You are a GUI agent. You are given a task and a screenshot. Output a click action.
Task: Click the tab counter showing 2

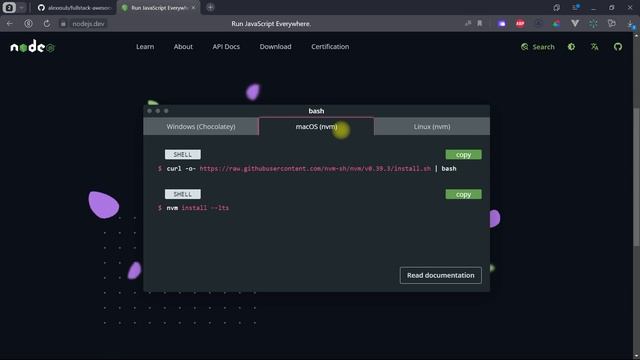coord(9,7)
